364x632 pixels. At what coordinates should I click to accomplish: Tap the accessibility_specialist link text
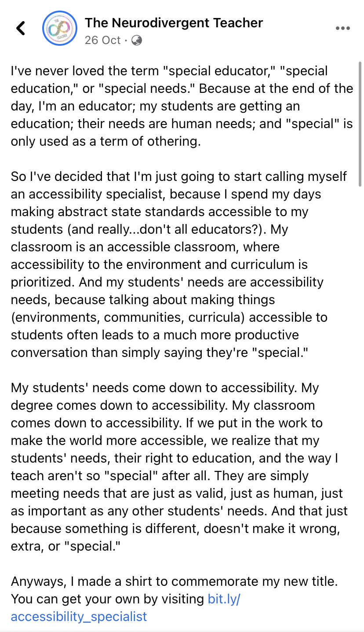click(x=79, y=617)
